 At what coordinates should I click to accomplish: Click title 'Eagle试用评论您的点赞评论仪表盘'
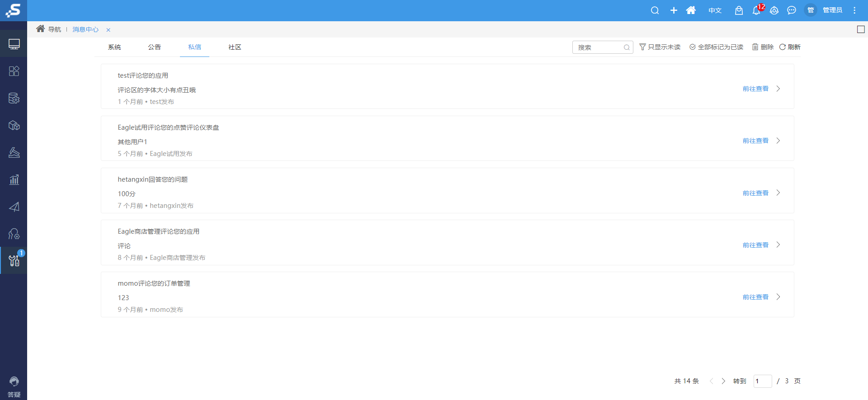(x=168, y=127)
